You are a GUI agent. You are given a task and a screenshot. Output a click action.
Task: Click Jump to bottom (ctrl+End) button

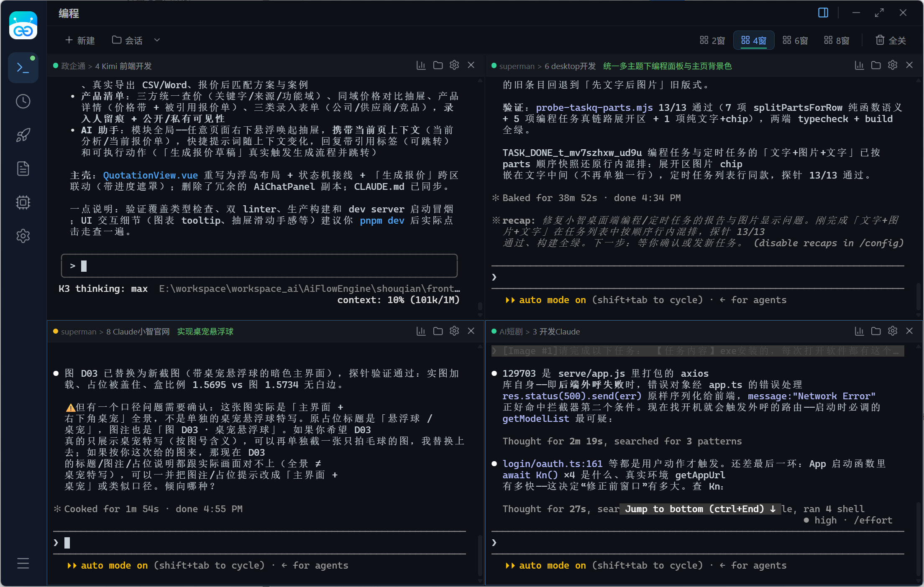(x=700, y=509)
